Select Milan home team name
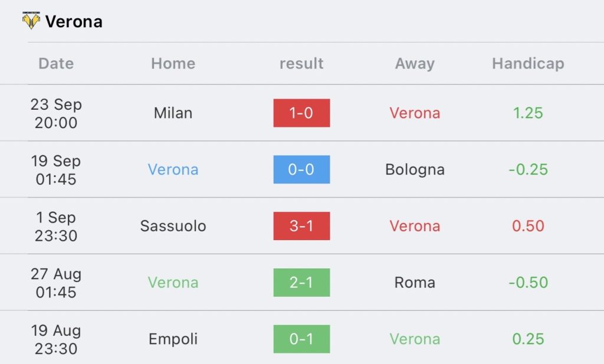 (x=173, y=113)
